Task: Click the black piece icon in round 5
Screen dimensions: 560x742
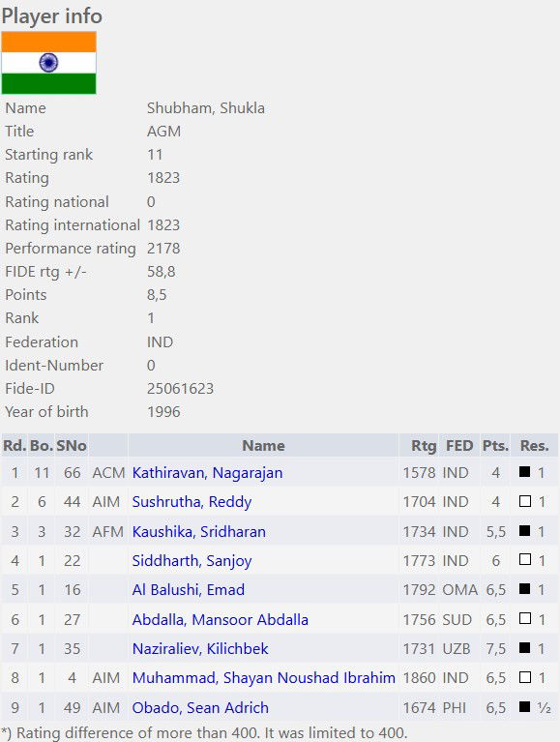Action: (524, 589)
